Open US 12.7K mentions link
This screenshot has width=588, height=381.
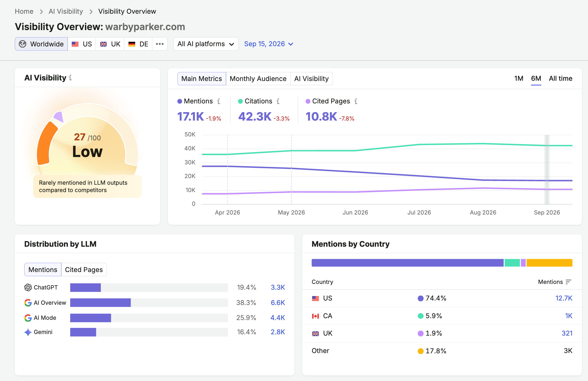[x=564, y=298]
